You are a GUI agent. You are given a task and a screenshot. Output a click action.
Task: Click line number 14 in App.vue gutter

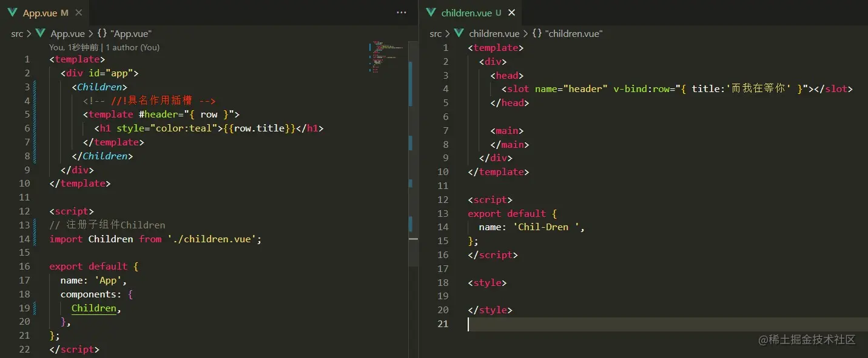tap(24, 239)
